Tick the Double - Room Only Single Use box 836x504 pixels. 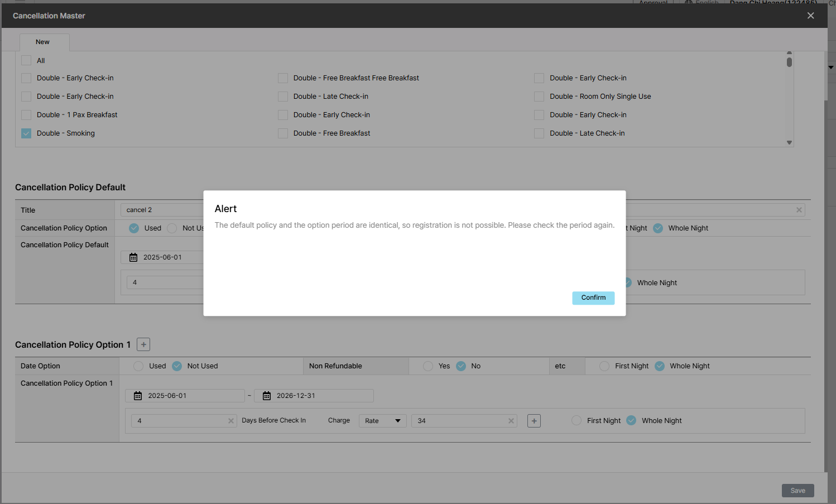click(539, 97)
